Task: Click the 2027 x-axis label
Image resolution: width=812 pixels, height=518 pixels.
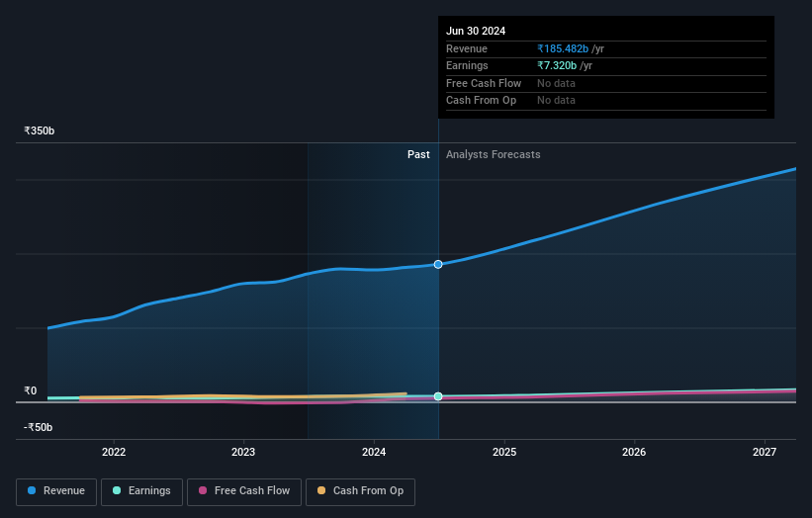Action: coord(765,452)
